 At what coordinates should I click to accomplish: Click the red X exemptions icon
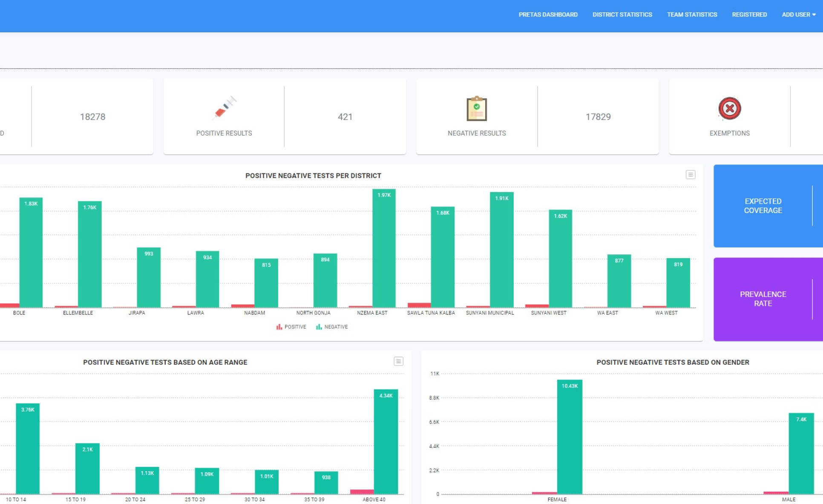[729, 108]
